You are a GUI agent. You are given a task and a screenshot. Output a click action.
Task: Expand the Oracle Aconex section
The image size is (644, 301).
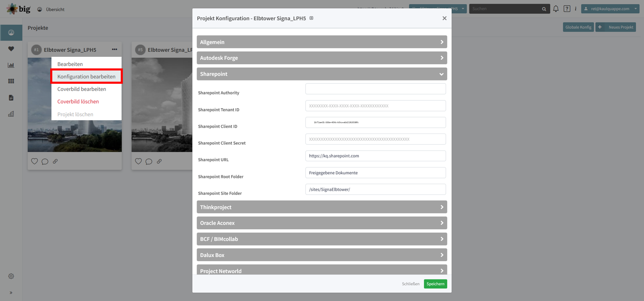coord(322,223)
